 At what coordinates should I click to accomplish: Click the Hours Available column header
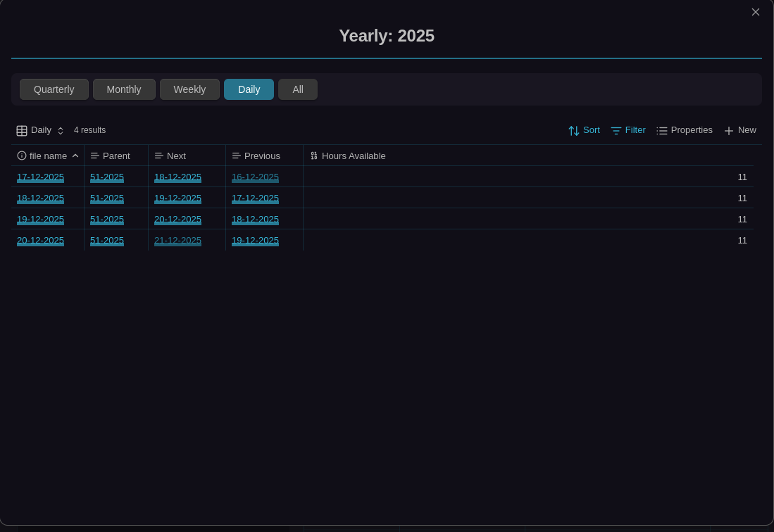coord(354,156)
